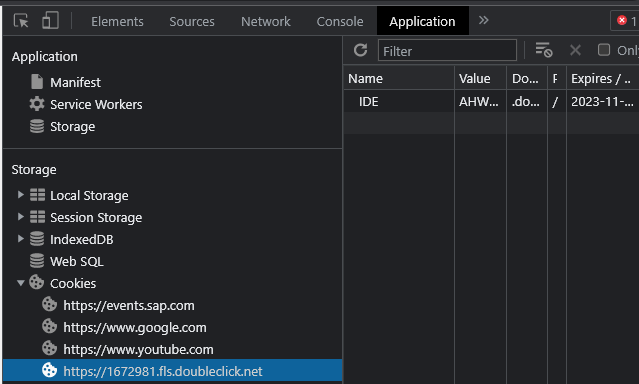Image resolution: width=639 pixels, height=384 pixels.
Task: Switch to the Console tab
Action: (x=340, y=21)
